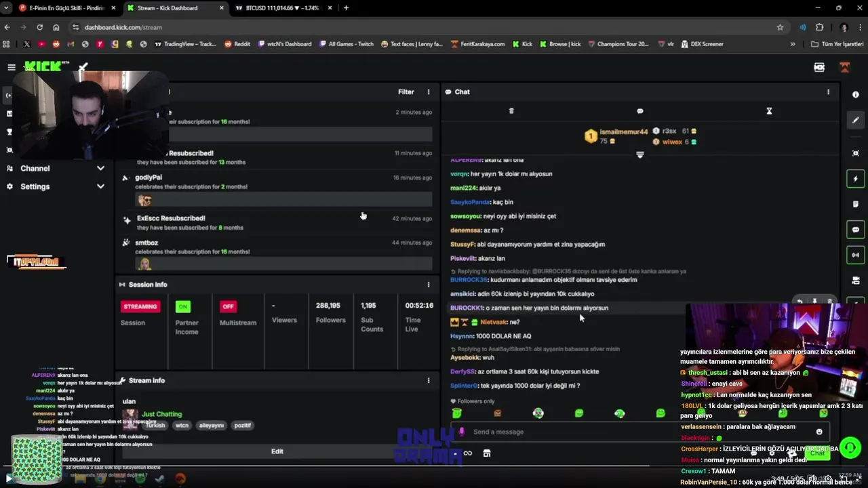Screen dimensions: 868x488
Task: Click the pozitif stream tag
Action: click(x=243, y=426)
